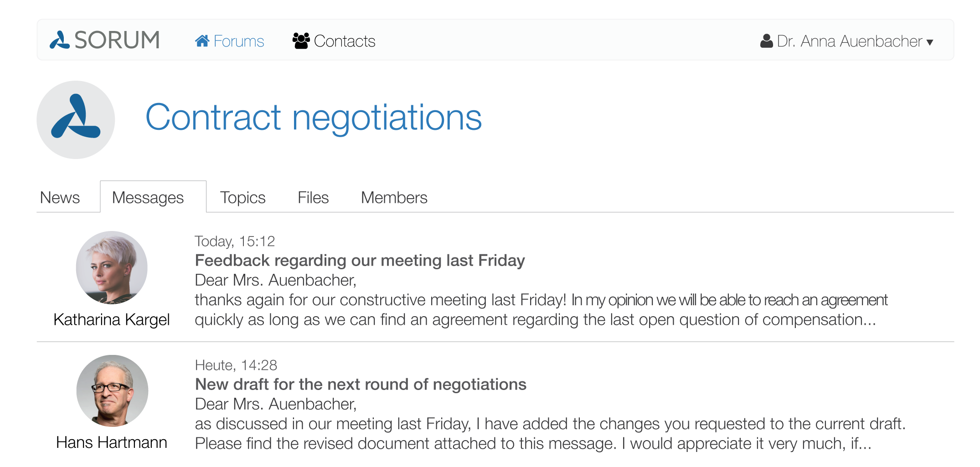Click the Forums home icon
The image size is (980, 467).
[x=202, y=41]
